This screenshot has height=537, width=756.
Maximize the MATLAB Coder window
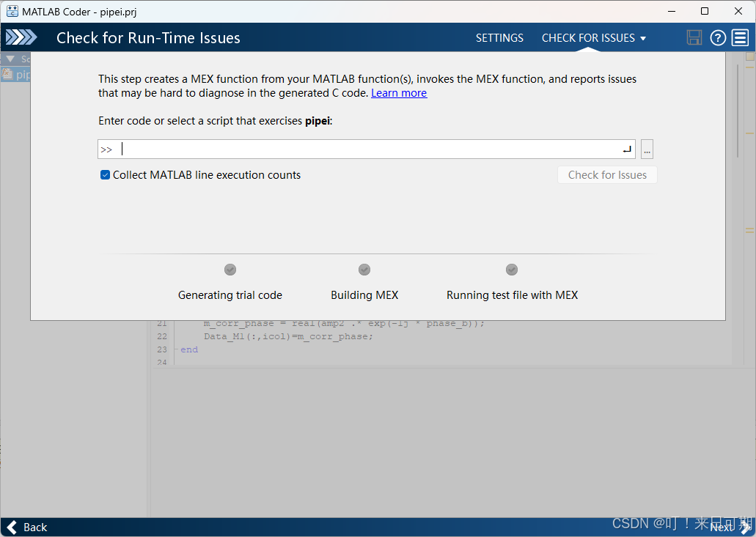(x=705, y=11)
